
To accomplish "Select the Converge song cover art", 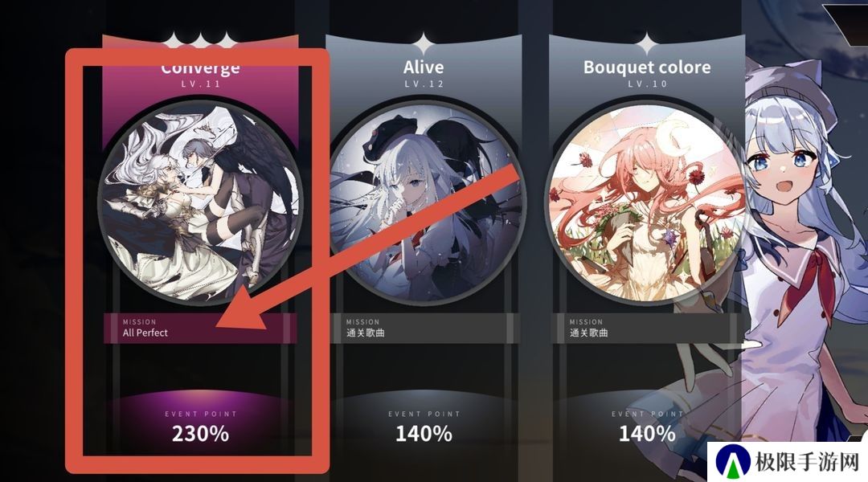I will click(x=200, y=202).
